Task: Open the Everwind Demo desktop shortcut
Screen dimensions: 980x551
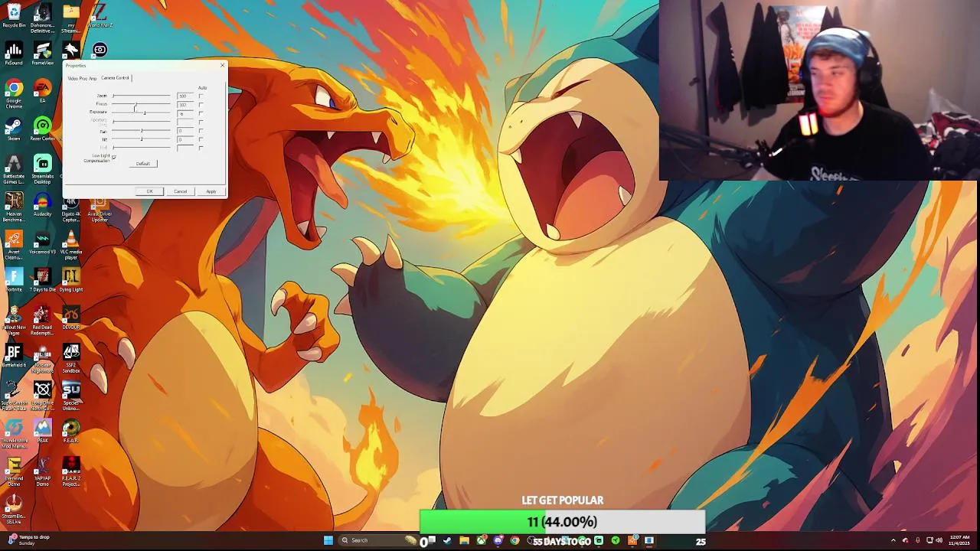Action: 14,470
